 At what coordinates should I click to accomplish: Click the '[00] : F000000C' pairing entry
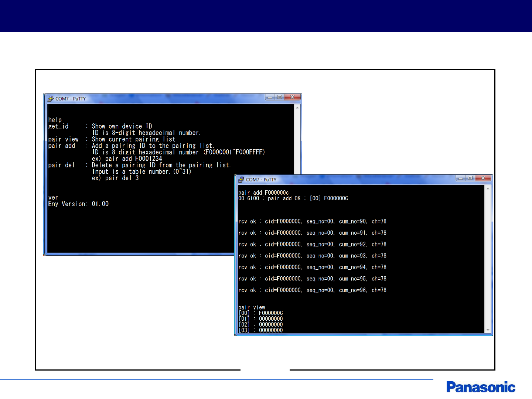tap(261, 313)
